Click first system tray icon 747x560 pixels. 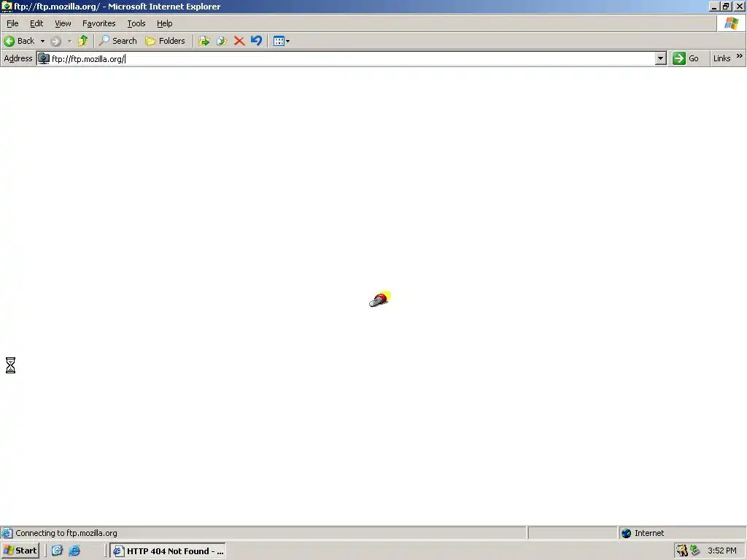[682, 551]
